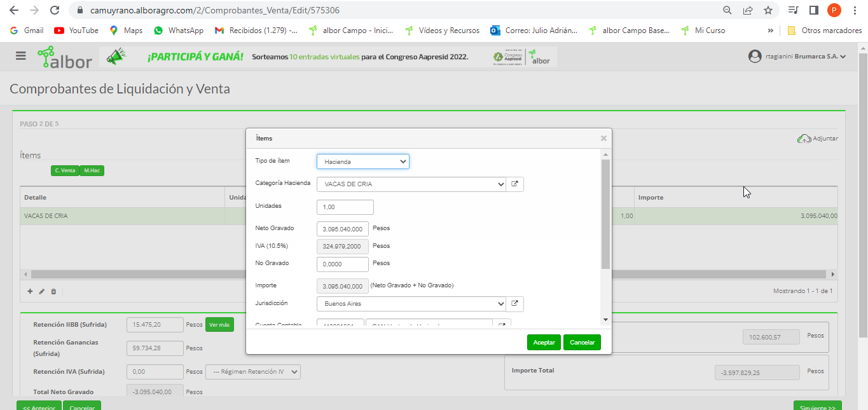This screenshot has width=868, height=410.
Task: Click the No Gravado input field
Action: pyautogui.click(x=343, y=264)
